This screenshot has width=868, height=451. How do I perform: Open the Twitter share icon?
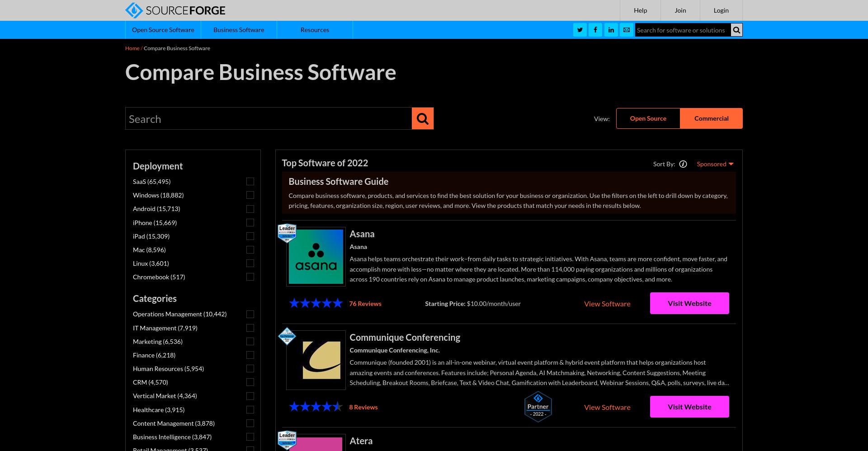coord(580,30)
